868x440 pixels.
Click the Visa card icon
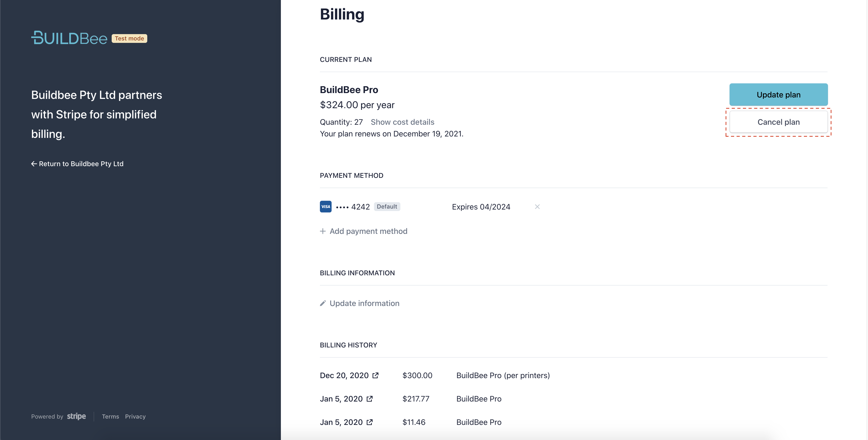(x=325, y=206)
